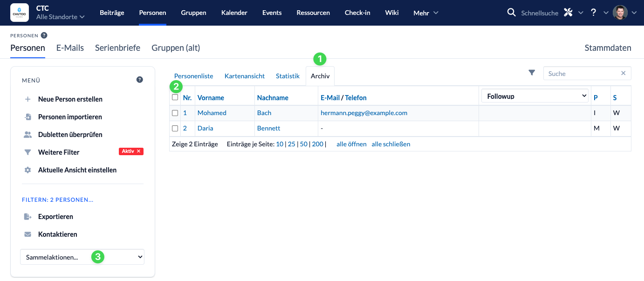The width and height of the screenshot is (644, 281).
Task: Expand the Sammelaktionen dropdown
Action: click(x=82, y=257)
